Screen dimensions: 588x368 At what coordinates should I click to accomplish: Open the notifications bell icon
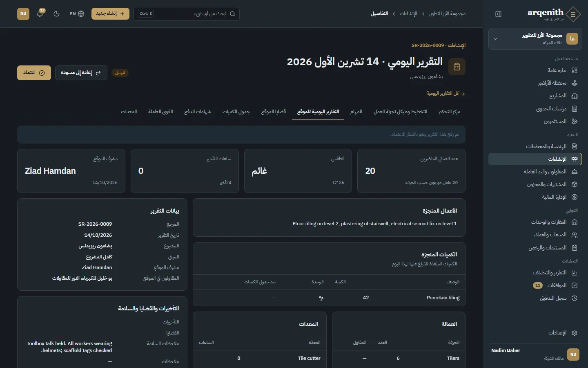(40, 13)
